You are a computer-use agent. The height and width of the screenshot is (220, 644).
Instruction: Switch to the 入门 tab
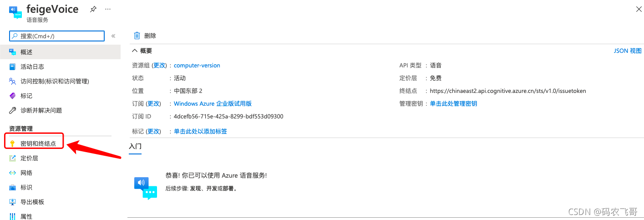(x=135, y=147)
